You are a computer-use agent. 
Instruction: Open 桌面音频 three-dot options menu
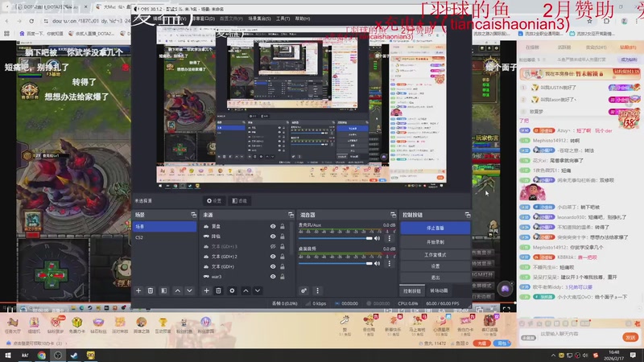390,264
